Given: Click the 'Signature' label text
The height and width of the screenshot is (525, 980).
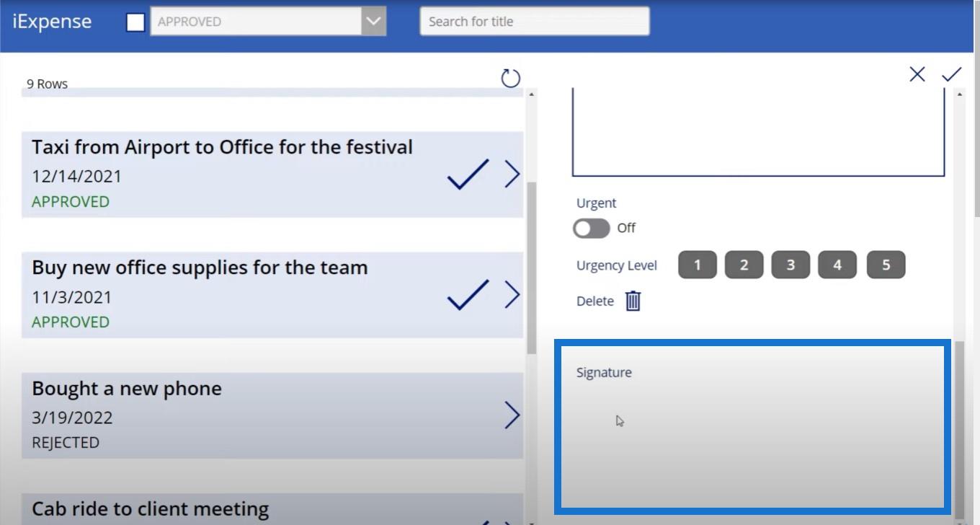Looking at the screenshot, I should (604, 373).
